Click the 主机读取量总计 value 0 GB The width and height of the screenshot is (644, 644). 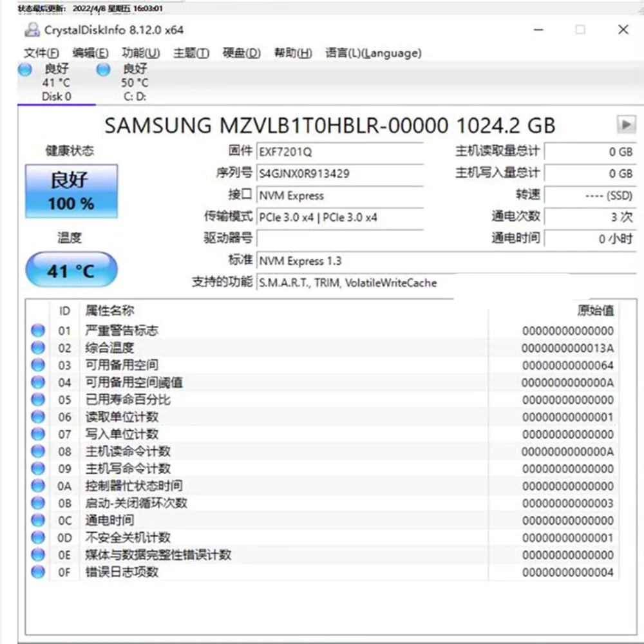click(590, 151)
